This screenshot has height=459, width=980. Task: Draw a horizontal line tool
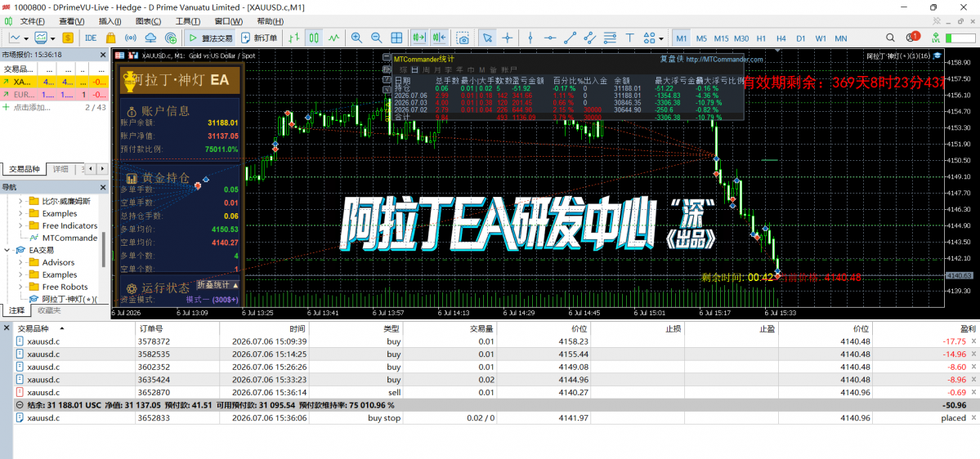click(x=549, y=38)
